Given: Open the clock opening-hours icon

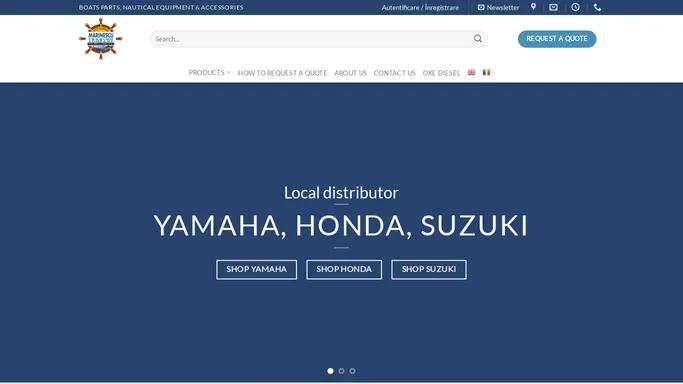Looking at the screenshot, I should (575, 7).
